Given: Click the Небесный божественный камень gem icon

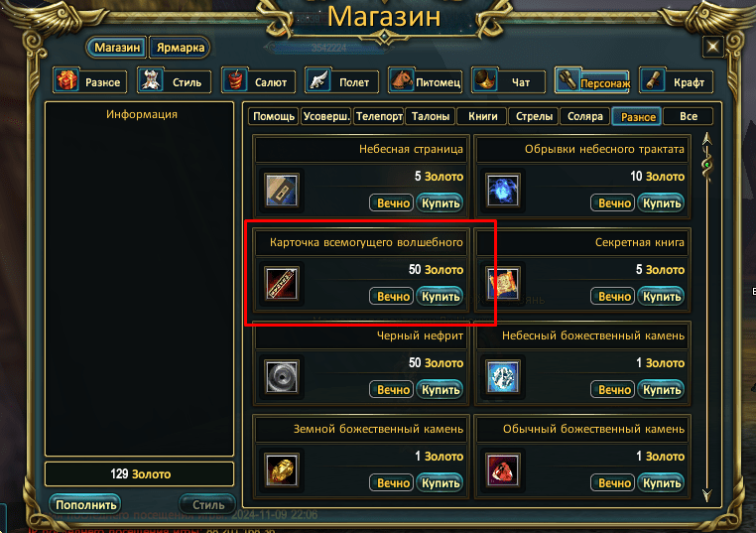Looking at the screenshot, I should click(502, 376).
